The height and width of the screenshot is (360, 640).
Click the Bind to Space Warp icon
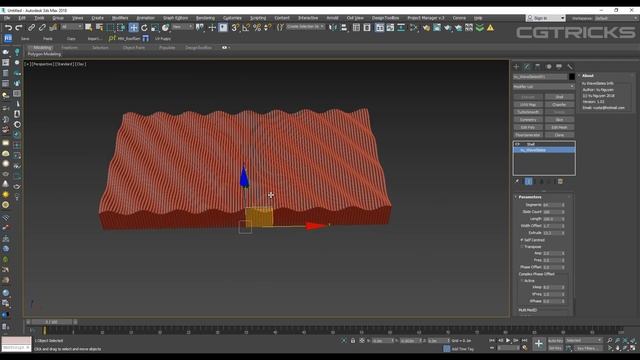53,28
